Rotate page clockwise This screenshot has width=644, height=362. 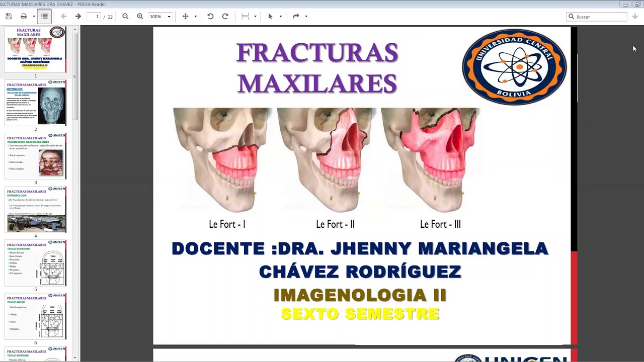coord(225,17)
